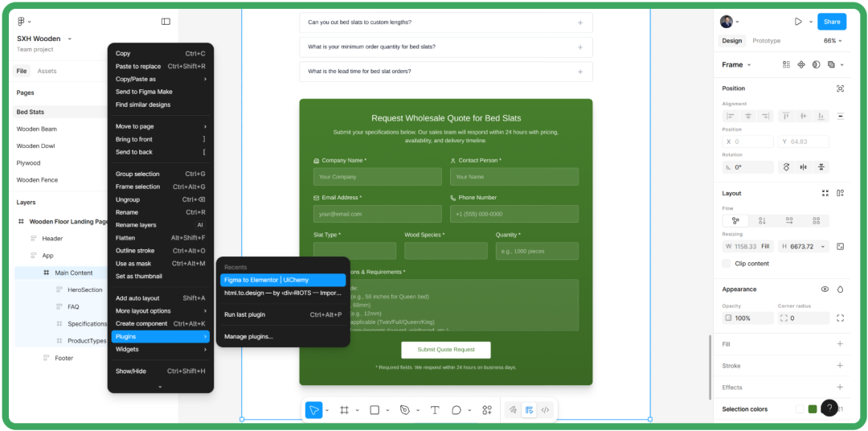Open the 66% zoom dropdown
This screenshot has width=868, height=431.
tap(833, 41)
